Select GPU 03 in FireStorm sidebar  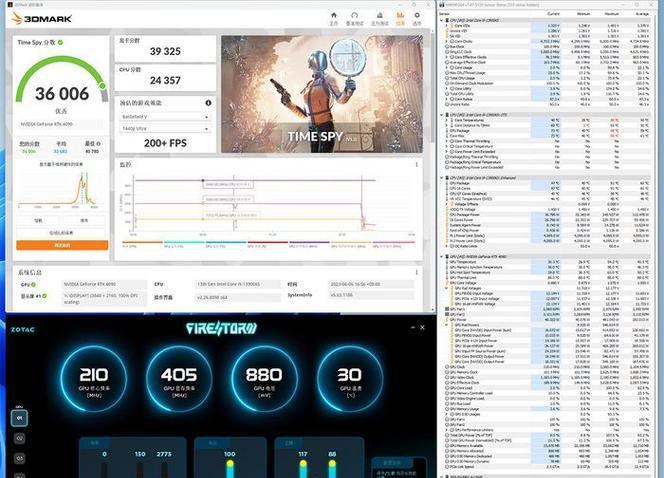click(19, 459)
